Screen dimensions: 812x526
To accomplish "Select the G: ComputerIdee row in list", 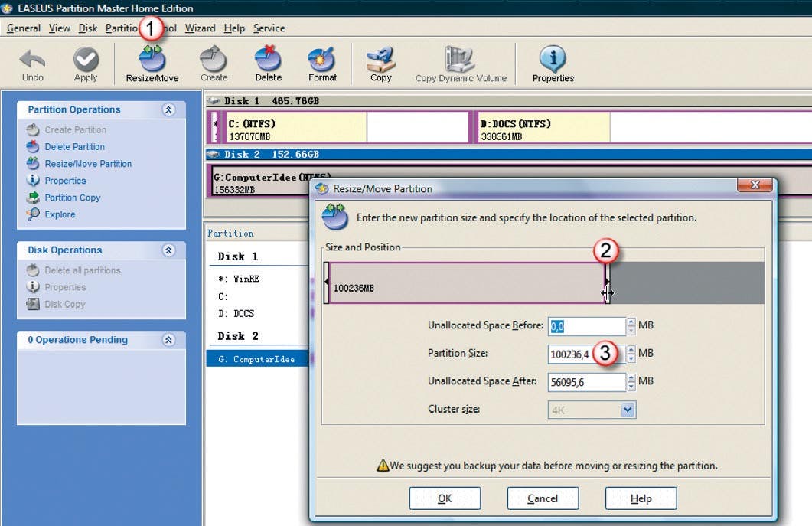I will [x=257, y=358].
